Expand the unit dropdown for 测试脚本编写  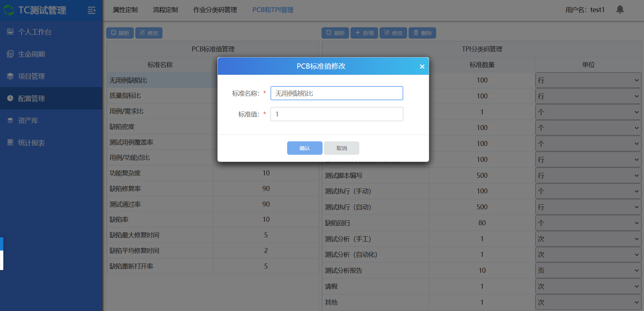(588, 175)
